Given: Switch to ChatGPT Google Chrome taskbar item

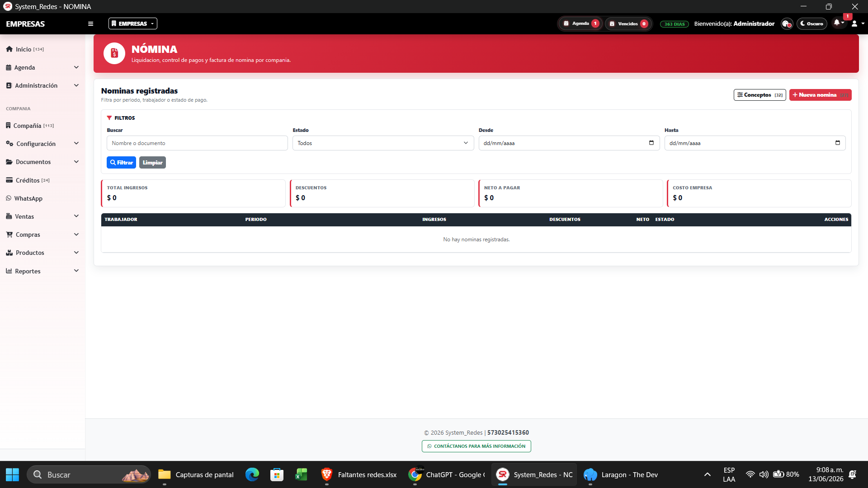Looking at the screenshot, I should [x=446, y=475].
